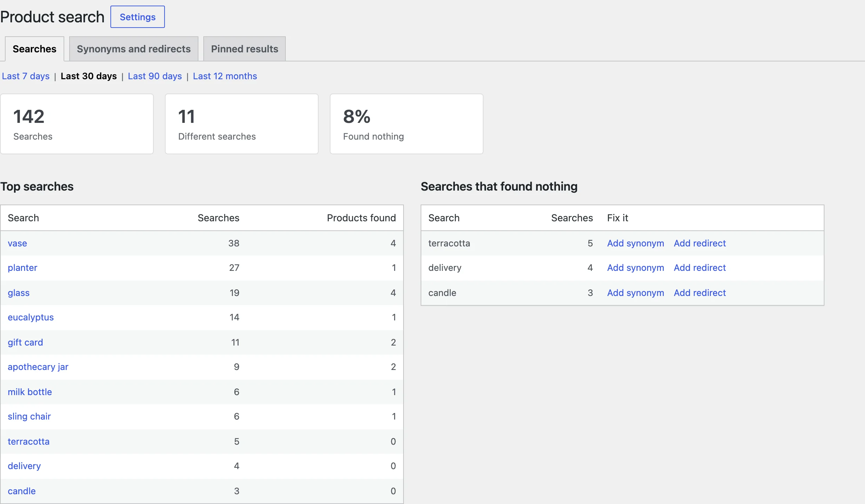The width and height of the screenshot is (865, 504).
Task: Click the 27 count in planter row
Action: click(234, 268)
